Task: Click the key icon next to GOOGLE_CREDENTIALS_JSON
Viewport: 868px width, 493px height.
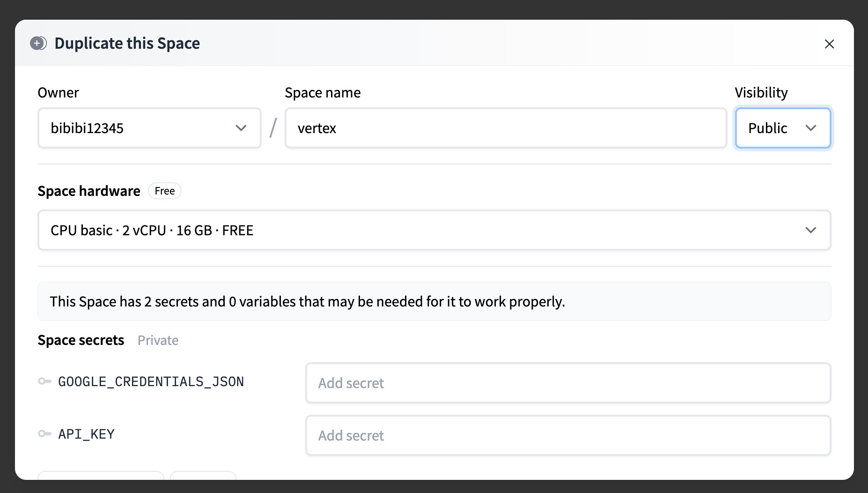Action: 44,381
